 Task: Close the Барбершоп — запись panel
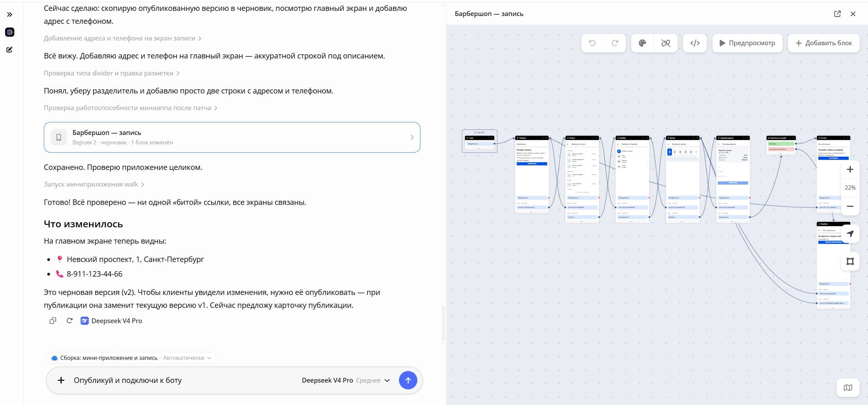point(853,14)
